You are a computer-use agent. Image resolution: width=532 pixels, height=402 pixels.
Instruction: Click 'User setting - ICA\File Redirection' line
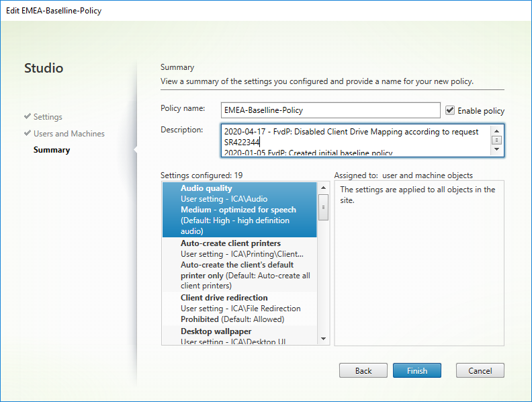click(240, 309)
